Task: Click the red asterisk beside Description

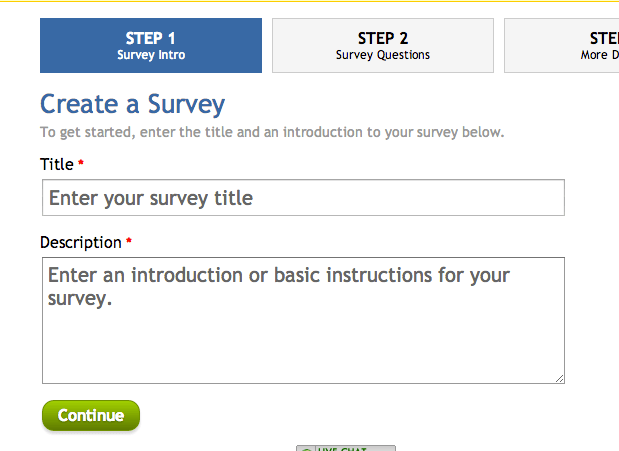Action: [x=129, y=242]
